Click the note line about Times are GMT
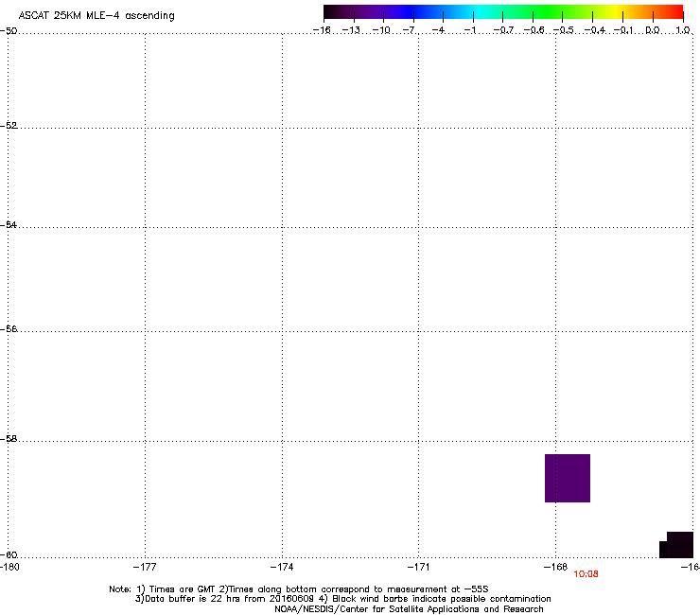 pyautogui.click(x=299, y=589)
